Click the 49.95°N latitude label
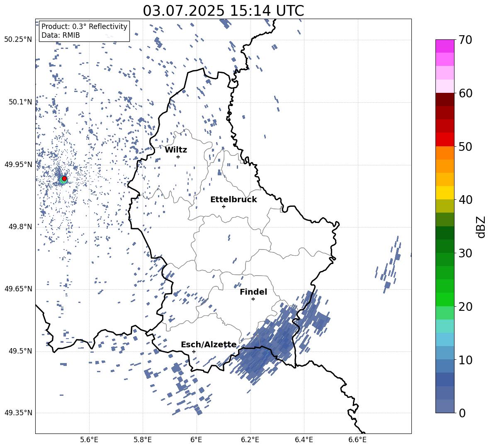The image size is (491, 448). (18, 164)
